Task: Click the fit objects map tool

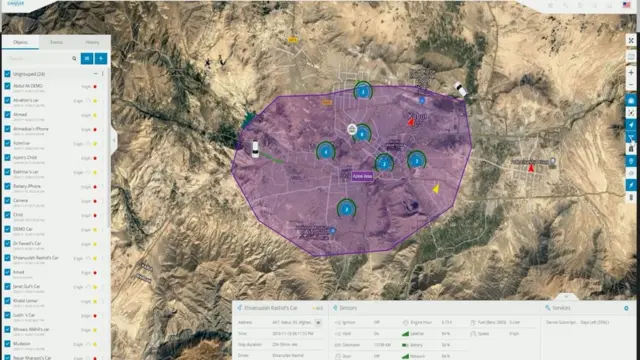Action: [631, 113]
